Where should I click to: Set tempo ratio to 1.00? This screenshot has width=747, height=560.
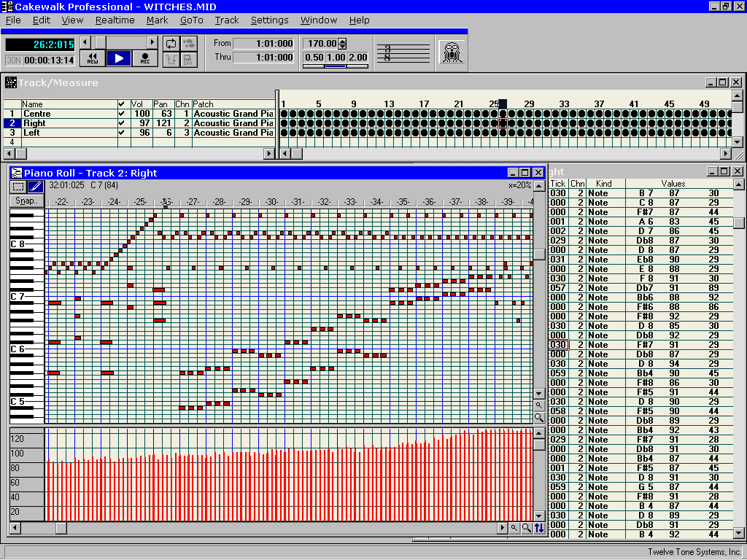coord(336,58)
